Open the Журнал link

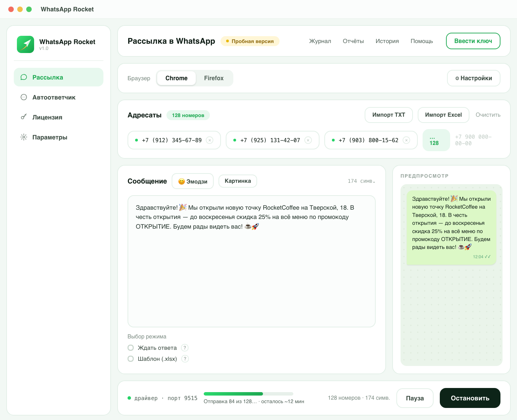coord(320,41)
